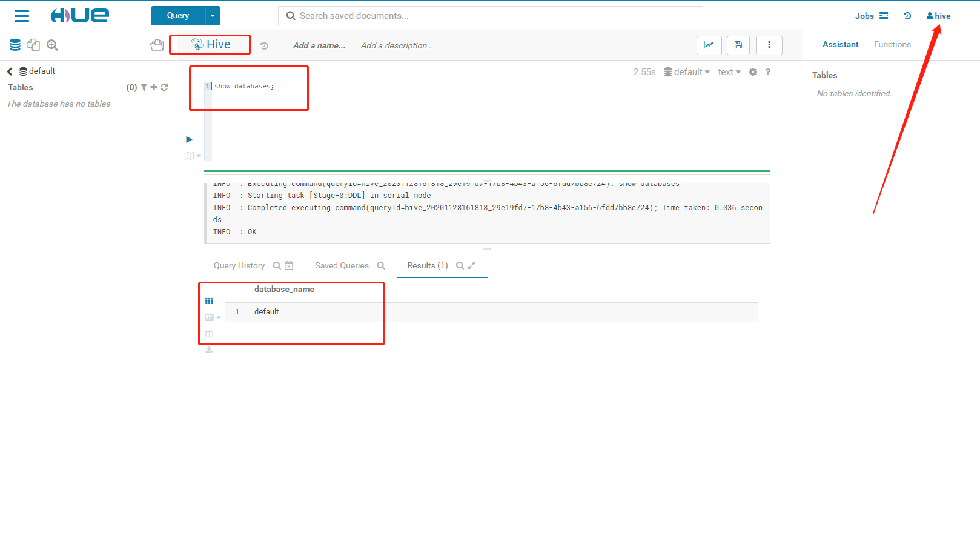Open the folder icon beside Hive editor
The image size is (980, 550).
pyautogui.click(x=157, y=45)
